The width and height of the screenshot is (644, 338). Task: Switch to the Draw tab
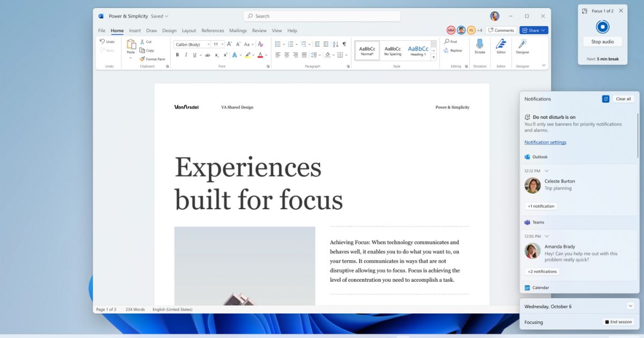[151, 31]
